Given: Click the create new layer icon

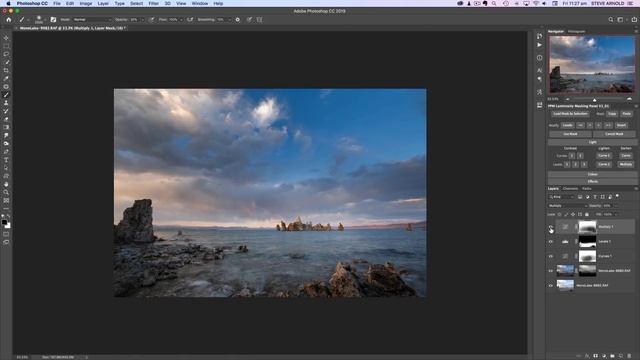Looking at the screenshot, I should pyautogui.click(x=621, y=356).
